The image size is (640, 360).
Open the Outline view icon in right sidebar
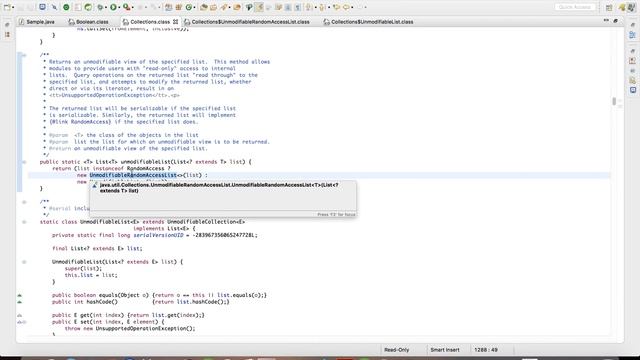click(633, 35)
